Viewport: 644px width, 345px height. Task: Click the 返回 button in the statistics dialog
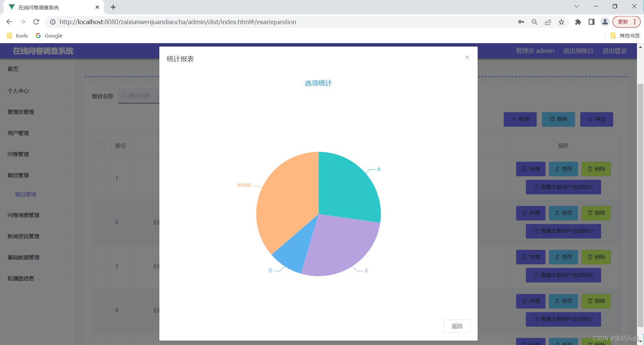(457, 326)
